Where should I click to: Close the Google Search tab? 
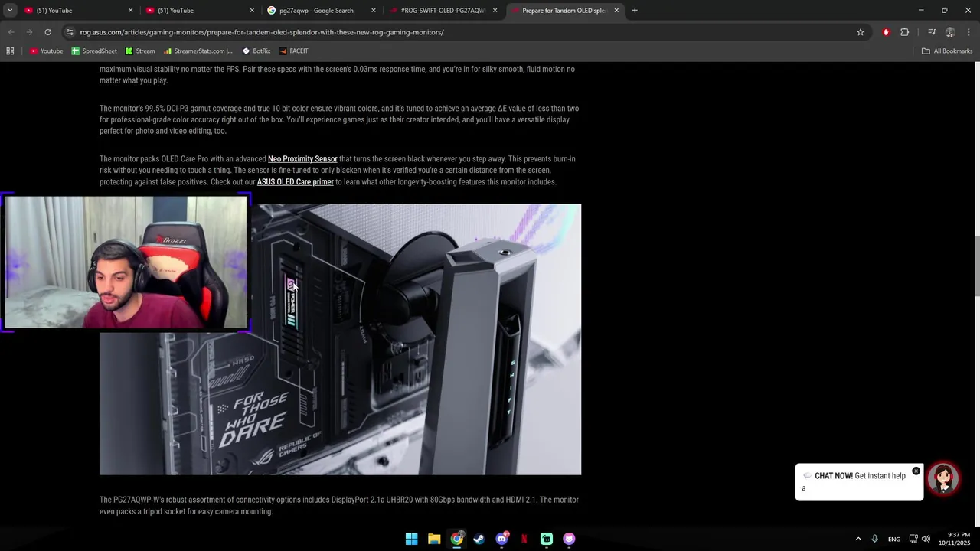point(374,11)
